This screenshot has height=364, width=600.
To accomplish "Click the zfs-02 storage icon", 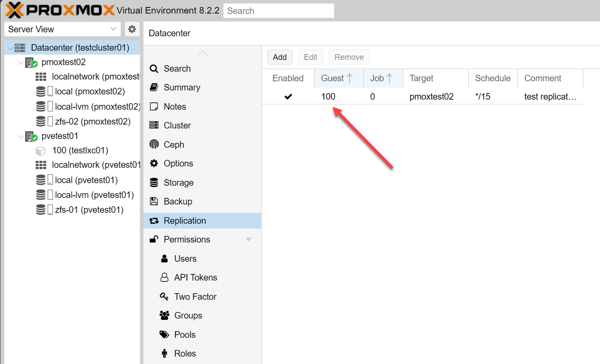I will (x=41, y=121).
